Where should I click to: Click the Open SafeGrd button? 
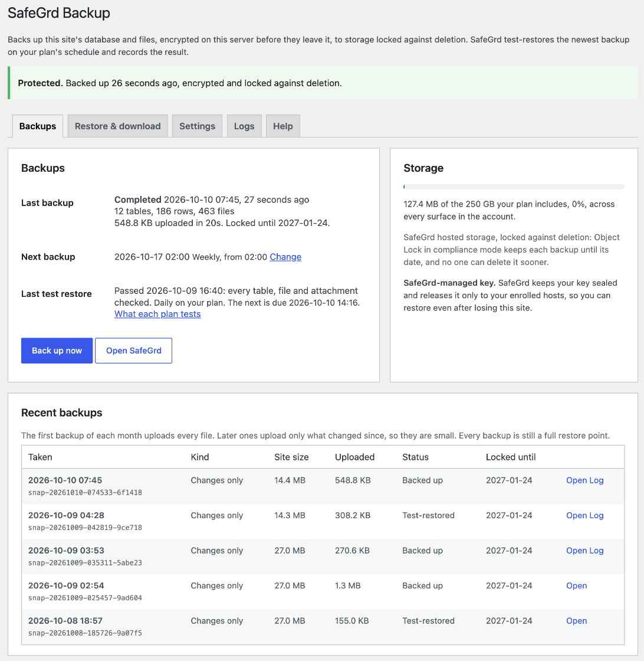[x=133, y=351]
